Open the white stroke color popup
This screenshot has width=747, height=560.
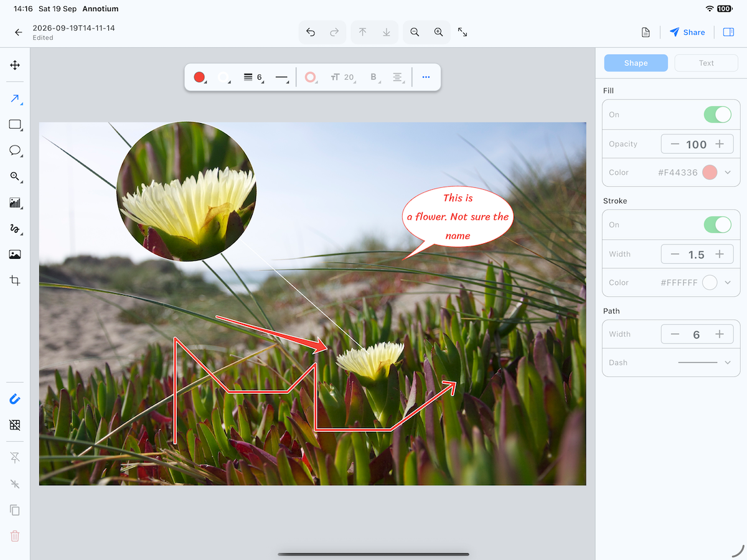(224, 77)
